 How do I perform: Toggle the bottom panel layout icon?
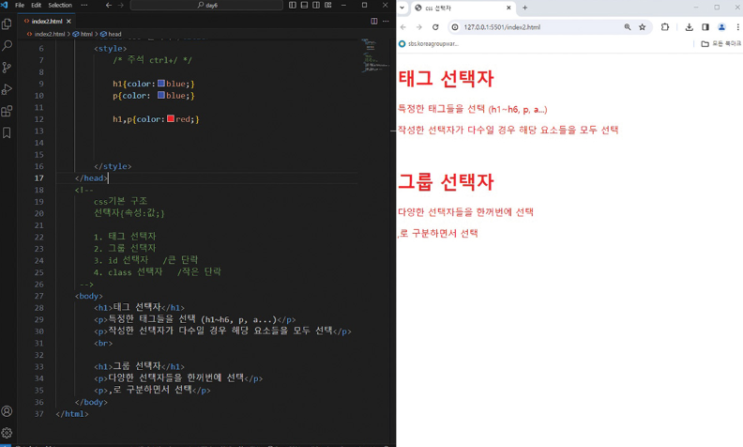pyautogui.click(x=304, y=5)
